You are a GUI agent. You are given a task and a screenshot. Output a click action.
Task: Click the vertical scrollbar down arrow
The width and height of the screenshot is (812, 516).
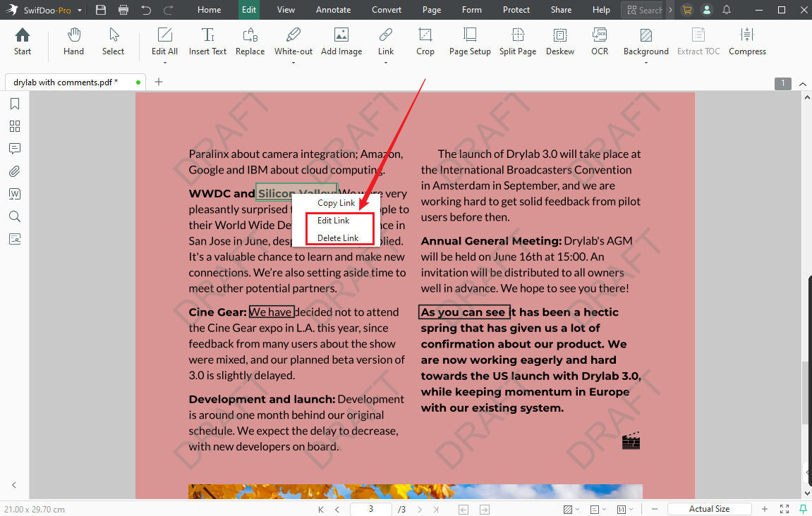[x=807, y=493]
